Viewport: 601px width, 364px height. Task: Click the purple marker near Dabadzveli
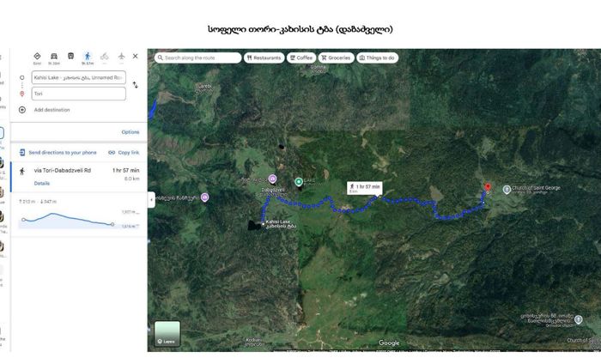[x=272, y=179]
